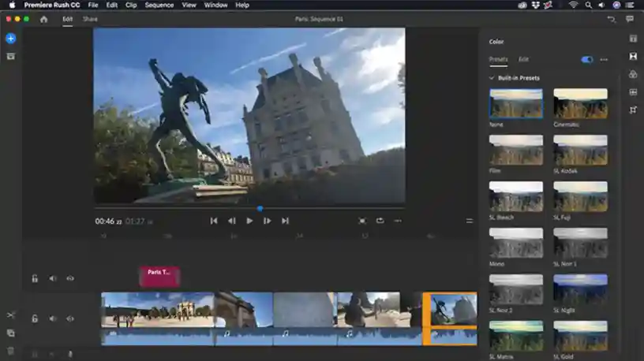The image size is (644, 361).
Task: Click the Play button
Action: click(x=249, y=221)
